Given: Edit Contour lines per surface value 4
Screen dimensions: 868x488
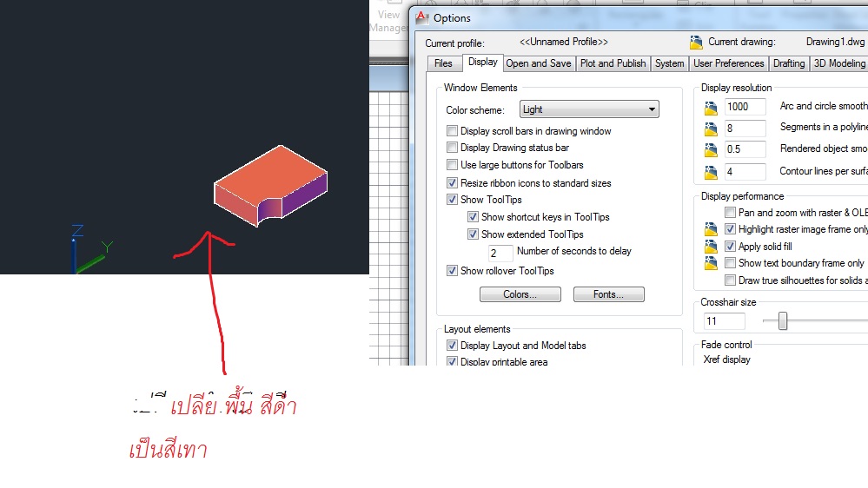Looking at the screenshot, I should [x=745, y=172].
